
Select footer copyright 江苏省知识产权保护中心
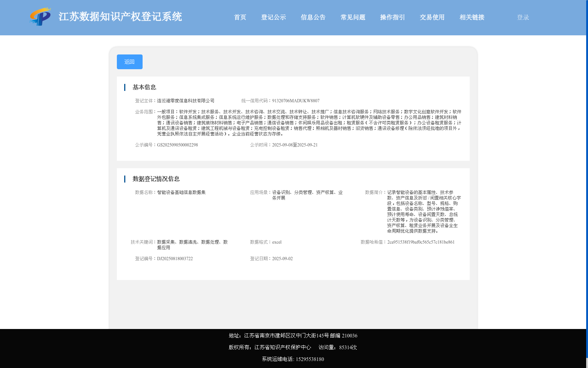click(283, 347)
